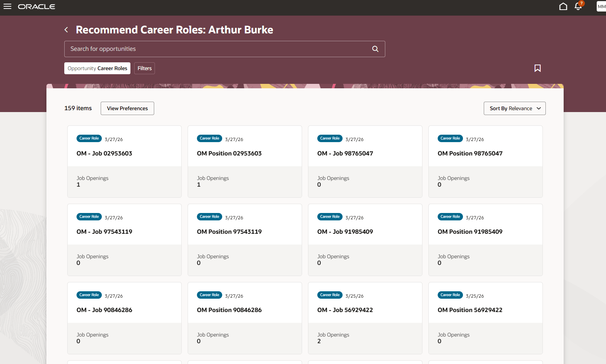
Task: Click Career Role badge on OM - Job 91985409
Action: pyautogui.click(x=330, y=217)
